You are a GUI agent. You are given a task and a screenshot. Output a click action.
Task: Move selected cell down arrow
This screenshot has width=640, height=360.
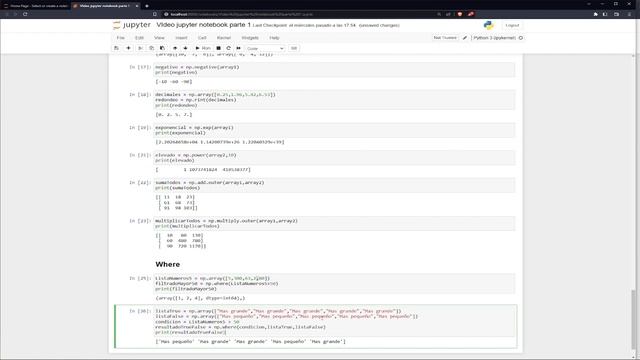coord(185,48)
